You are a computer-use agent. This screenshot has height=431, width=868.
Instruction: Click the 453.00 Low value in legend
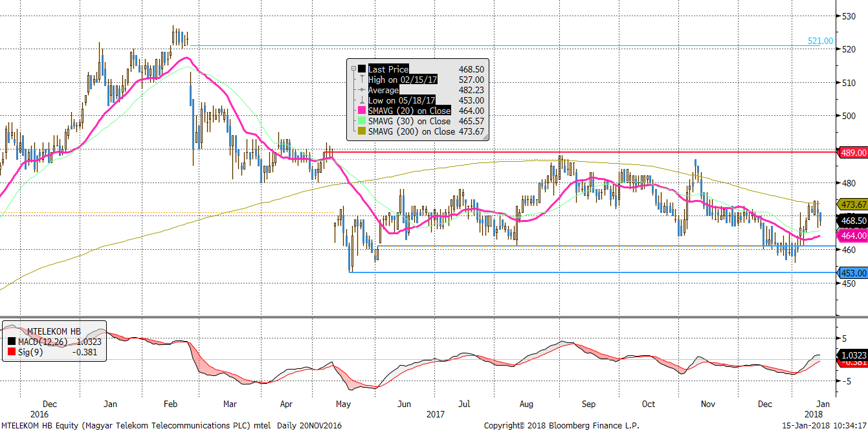tap(471, 100)
